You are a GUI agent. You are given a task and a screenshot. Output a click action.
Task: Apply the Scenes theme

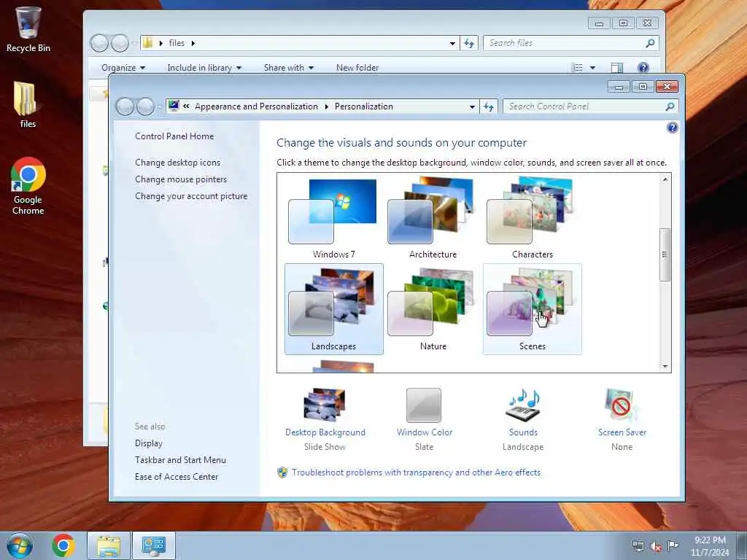point(532,309)
